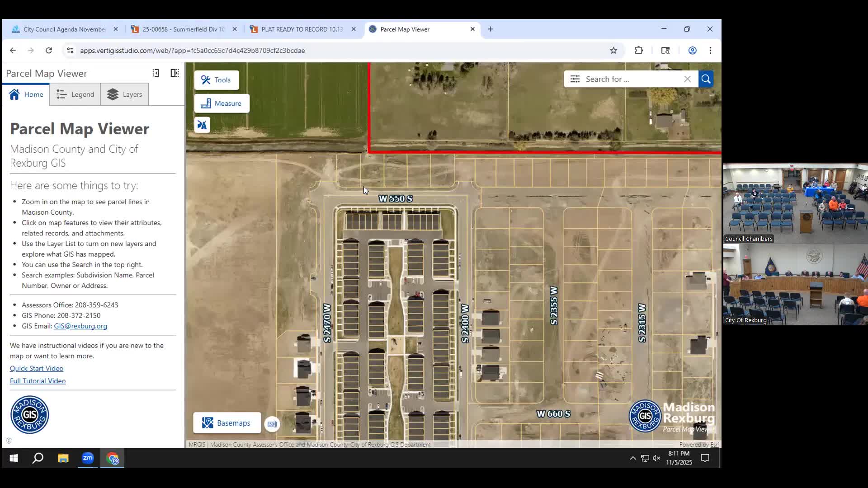Clear the search box with the X icon
This screenshot has height=488, width=868.
pyautogui.click(x=687, y=79)
